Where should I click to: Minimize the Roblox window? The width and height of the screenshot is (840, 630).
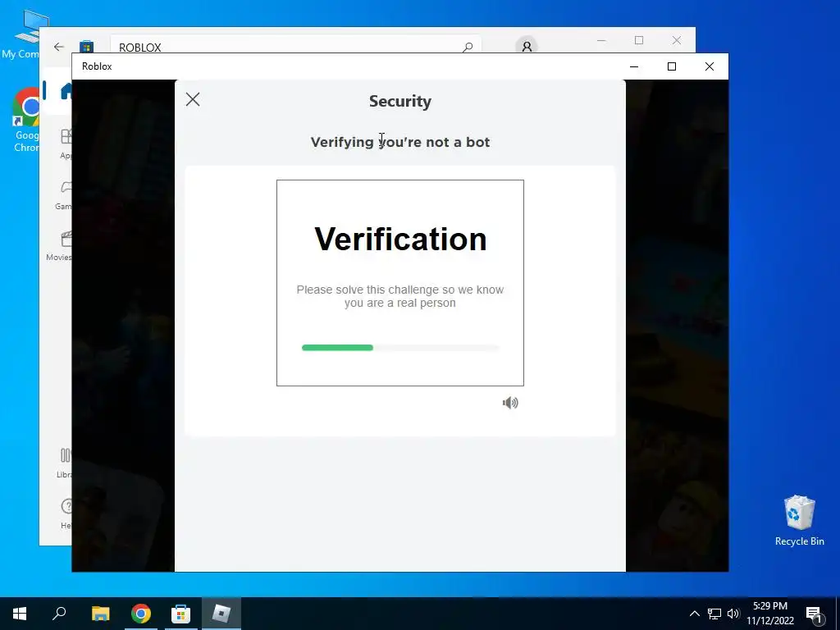tap(634, 66)
